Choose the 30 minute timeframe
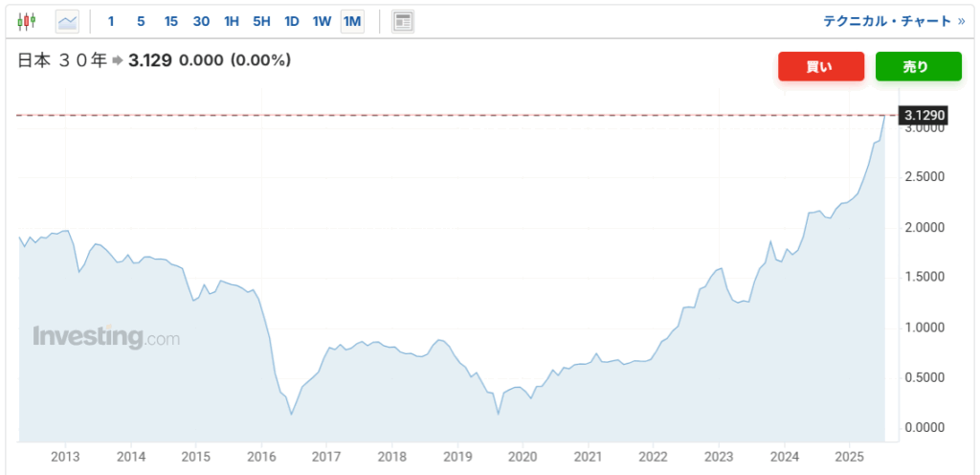 [201, 21]
